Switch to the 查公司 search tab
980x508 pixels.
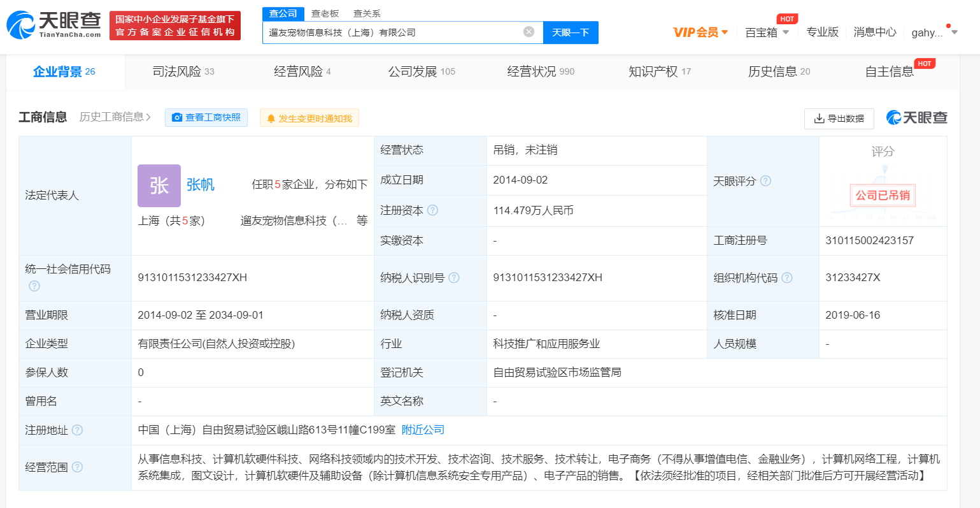click(283, 13)
